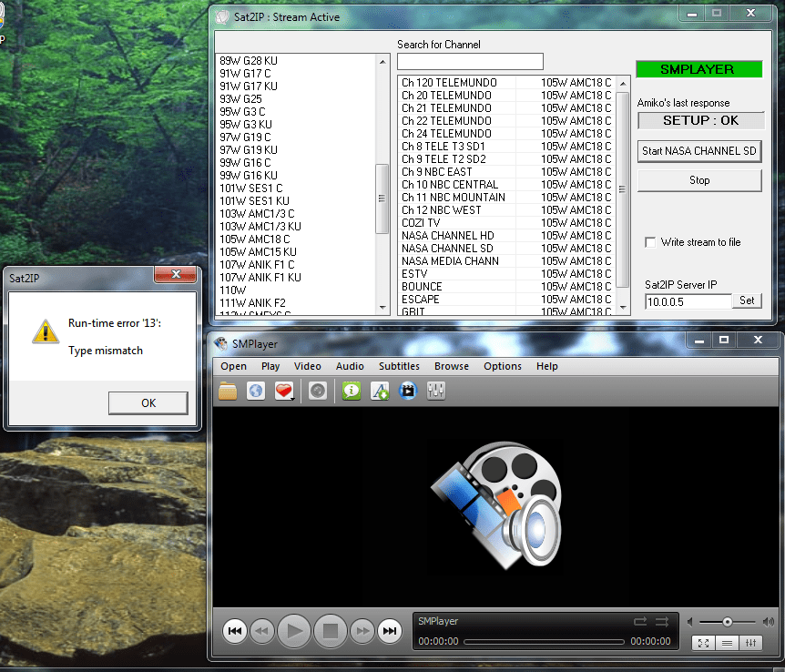Open the Play menu in SMPlayer

[x=270, y=366]
